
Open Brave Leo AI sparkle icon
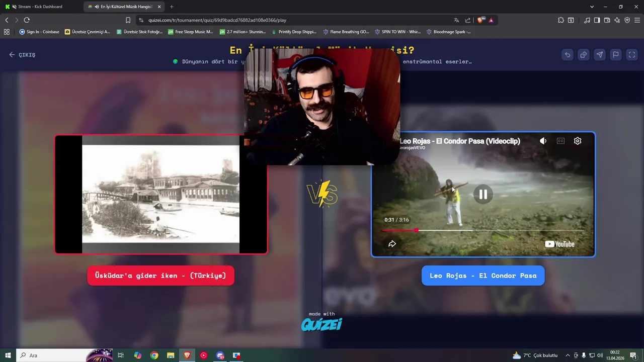617,20
